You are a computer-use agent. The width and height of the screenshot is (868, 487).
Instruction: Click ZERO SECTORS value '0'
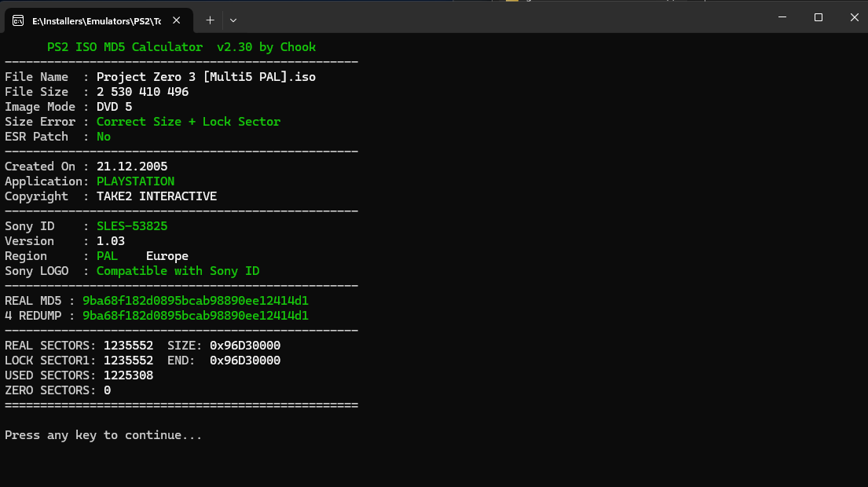[x=108, y=390]
